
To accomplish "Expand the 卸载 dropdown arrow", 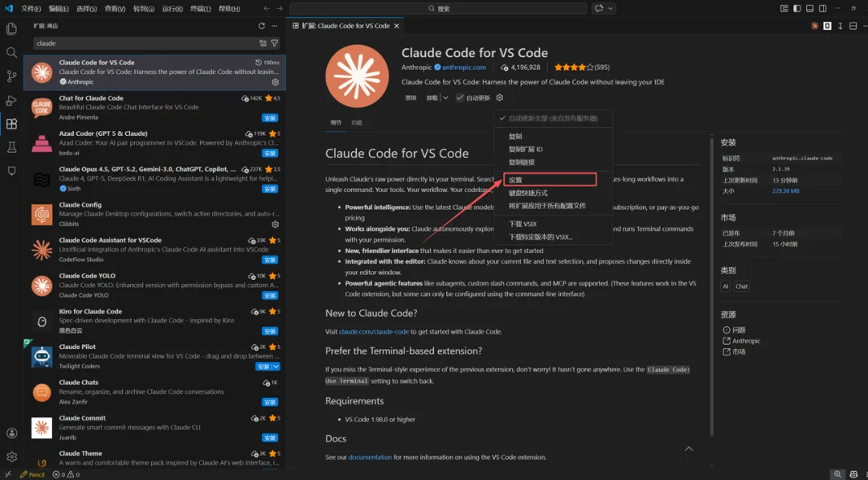I will [x=445, y=98].
